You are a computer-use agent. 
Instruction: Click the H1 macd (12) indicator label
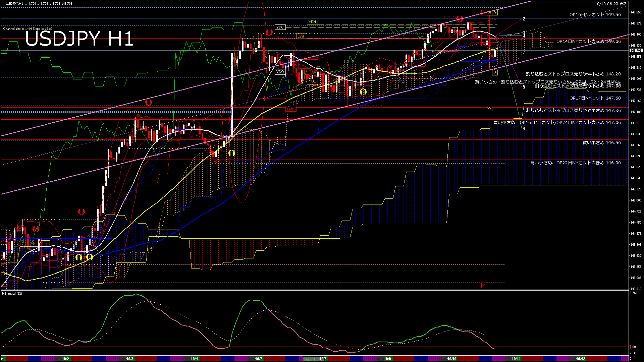12,294
